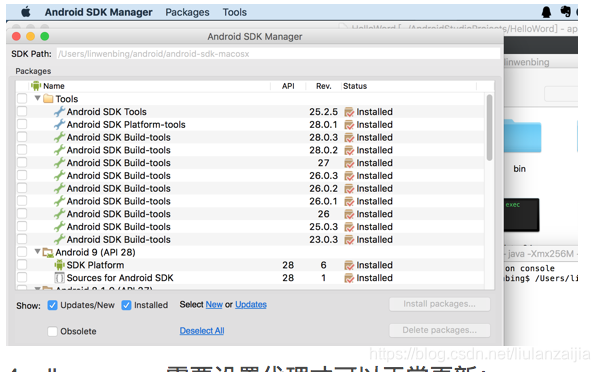Click wrench icon of Build-tools 23.0.3
Image resolution: width=600 pixels, height=372 pixels.
(59, 239)
